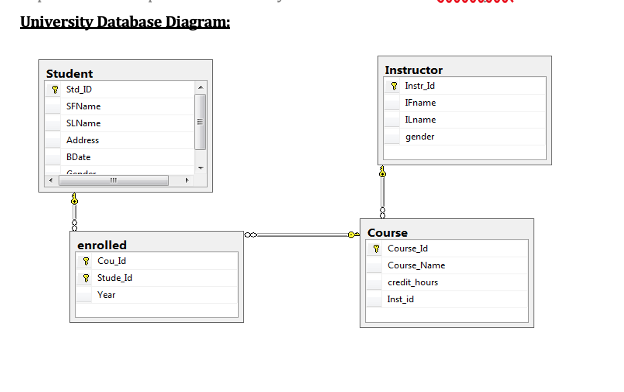
Task: Select the IFname column row
Action: point(465,103)
